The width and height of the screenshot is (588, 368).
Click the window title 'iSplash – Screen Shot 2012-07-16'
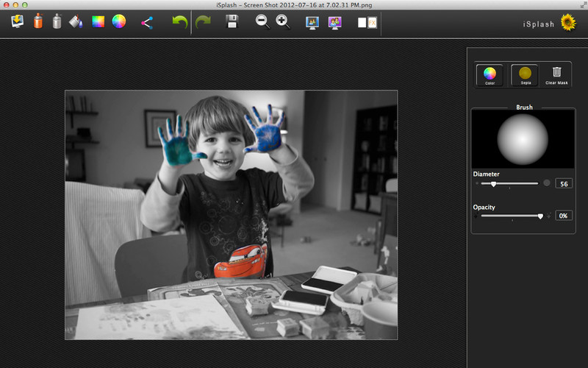point(294,5)
